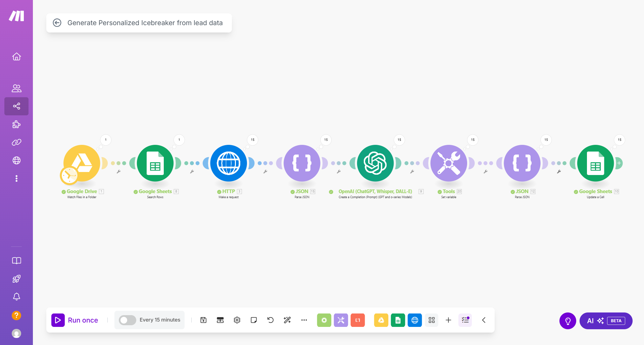Open the lightbulb tips button
Image resolution: width=644 pixels, height=345 pixels.
tap(568, 321)
